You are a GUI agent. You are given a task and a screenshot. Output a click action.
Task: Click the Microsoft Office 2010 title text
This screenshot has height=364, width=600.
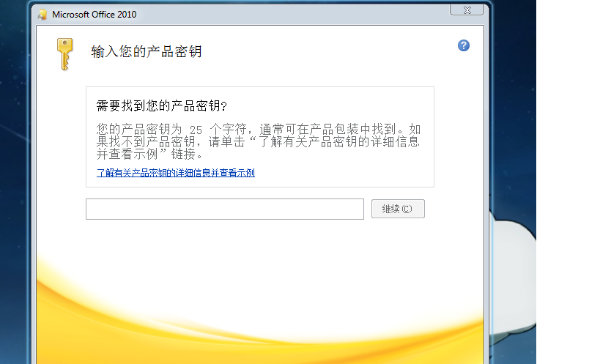click(x=94, y=15)
